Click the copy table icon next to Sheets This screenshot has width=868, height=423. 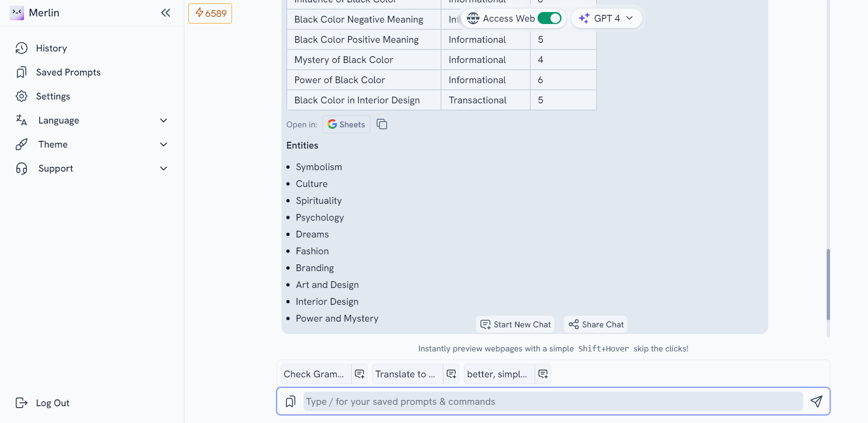(x=382, y=124)
